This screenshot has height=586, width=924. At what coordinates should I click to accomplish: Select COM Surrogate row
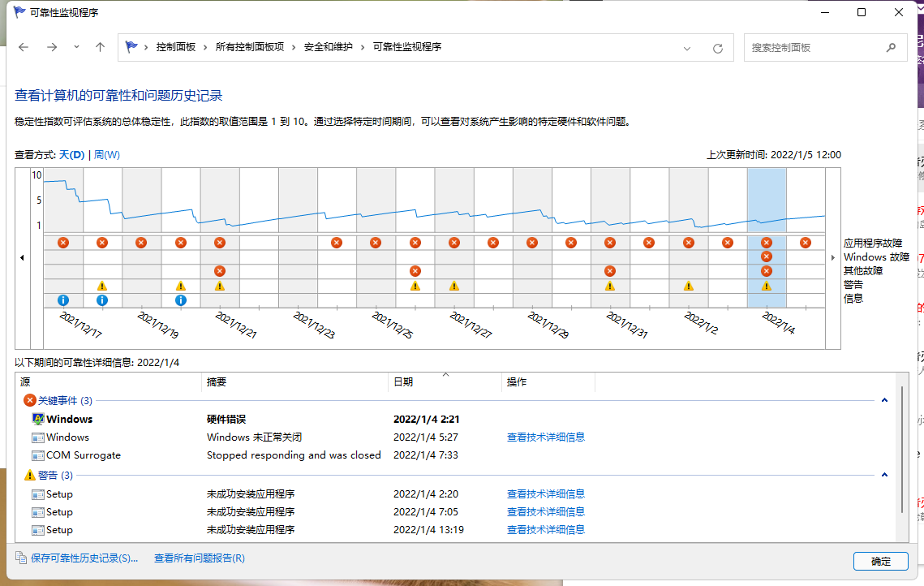pyautogui.click(x=453, y=455)
